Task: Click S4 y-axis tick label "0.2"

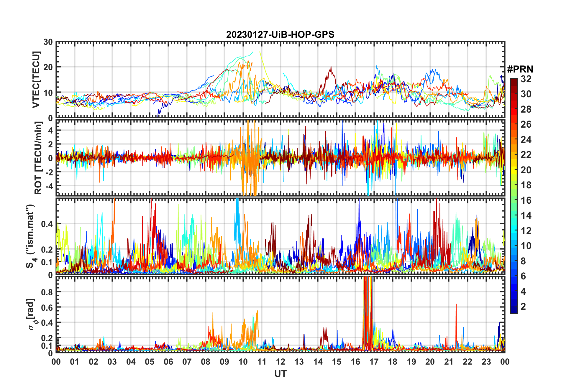Action: (47, 249)
